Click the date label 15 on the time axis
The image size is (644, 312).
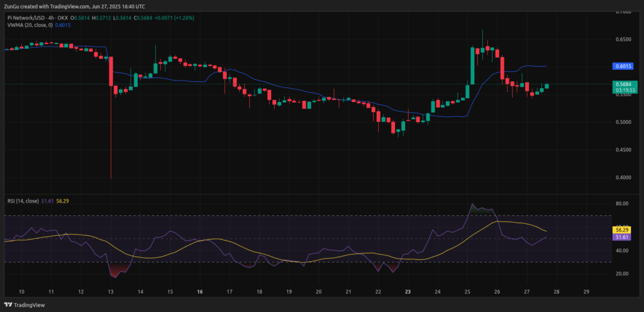170,291
